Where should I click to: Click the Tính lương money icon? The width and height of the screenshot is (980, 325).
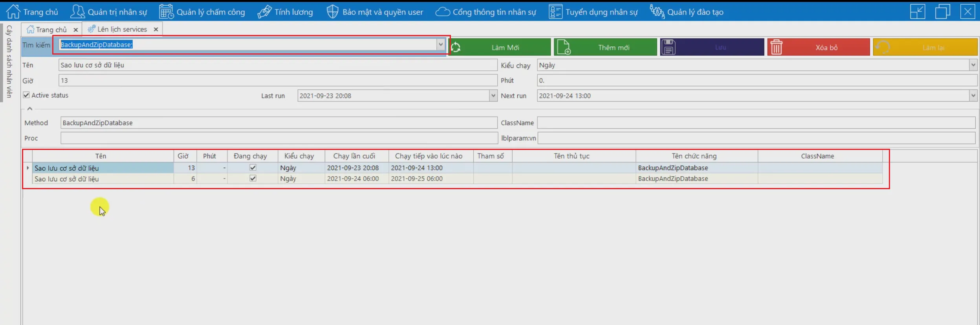pyautogui.click(x=264, y=12)
